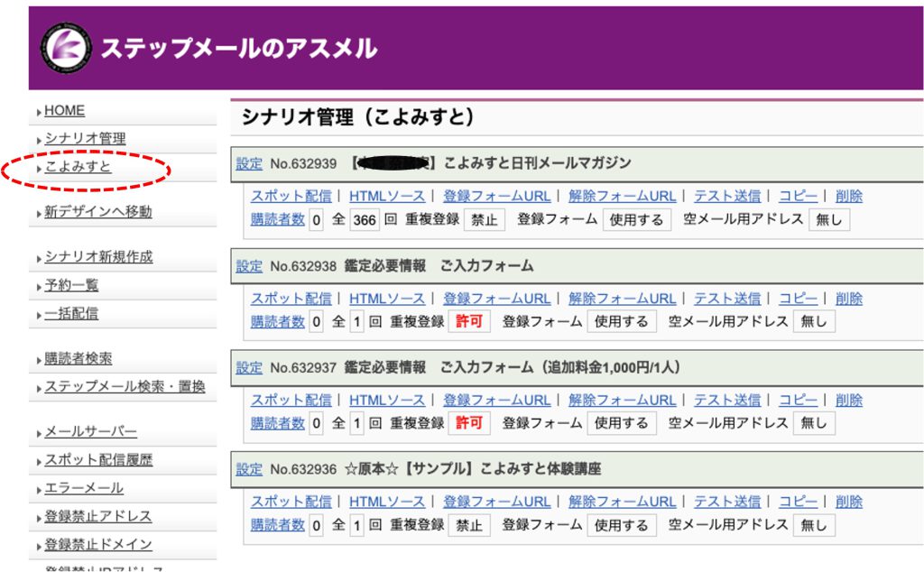924x572 pixels.
Task: Click コピー for No.632939 scenario
Action: coord(798,196)
